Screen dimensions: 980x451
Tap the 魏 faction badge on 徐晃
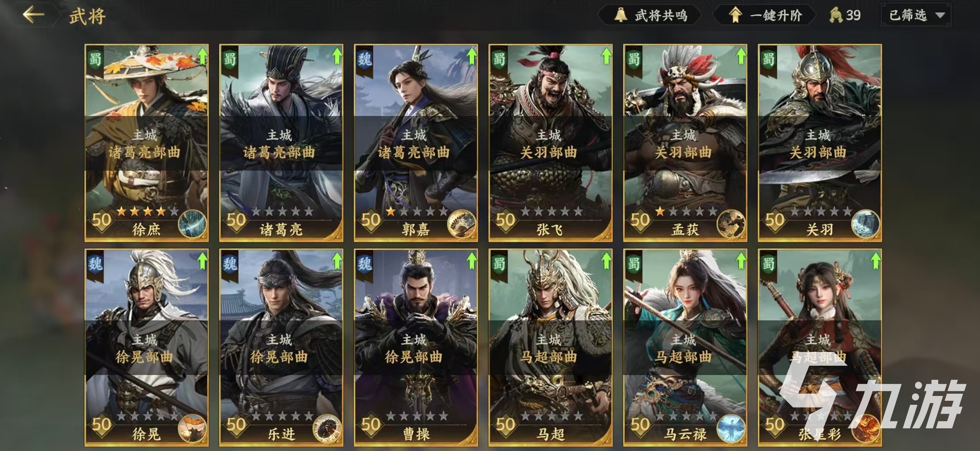tap(95, 265)
